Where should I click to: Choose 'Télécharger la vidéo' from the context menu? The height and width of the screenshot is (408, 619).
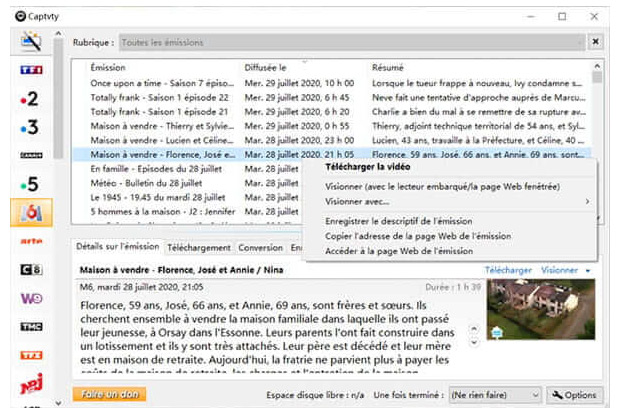[x=368, y=167]
